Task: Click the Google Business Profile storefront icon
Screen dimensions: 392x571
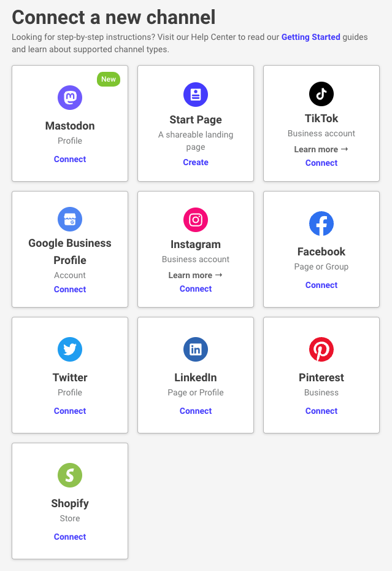Action: pos(70,219)
